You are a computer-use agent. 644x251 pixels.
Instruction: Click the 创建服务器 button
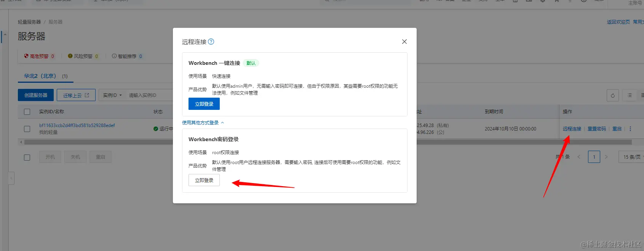click(36, 95)
